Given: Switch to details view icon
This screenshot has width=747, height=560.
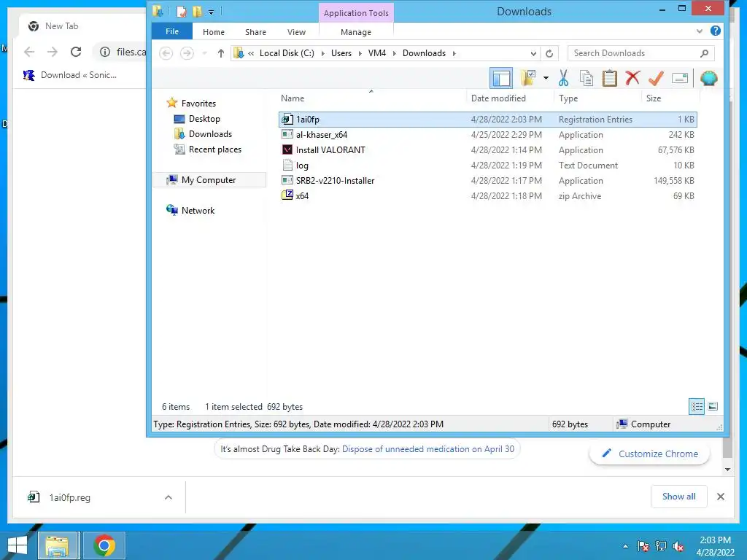Looking at the screenshot, I should pyautogui.click(x=697, y=406).
